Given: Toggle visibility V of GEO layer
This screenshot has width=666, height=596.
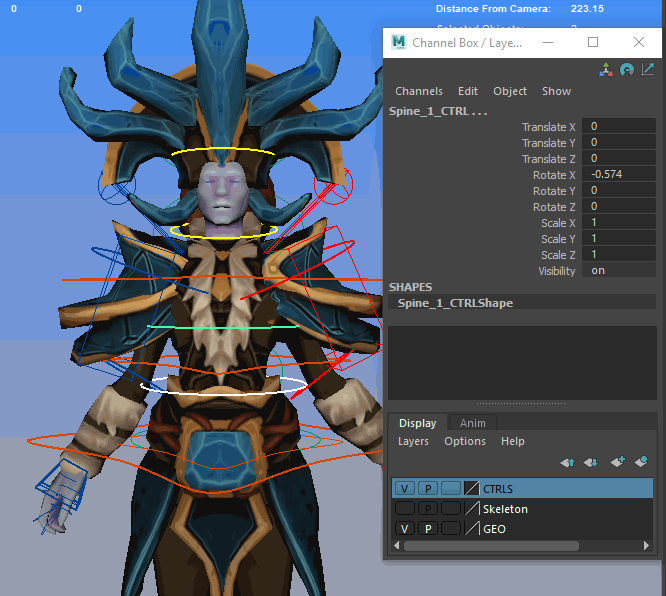Looking at the screenshot, I should 404,528.
